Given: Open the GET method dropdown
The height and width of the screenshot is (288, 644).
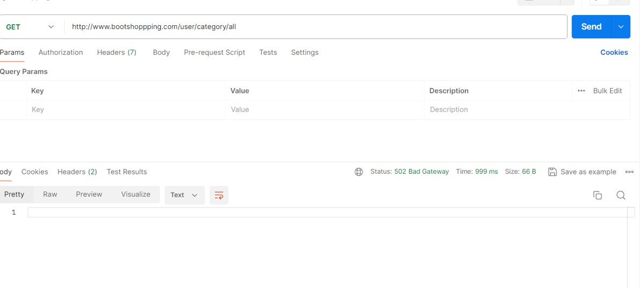Looking at the screenshot, I should coord(30,27).
